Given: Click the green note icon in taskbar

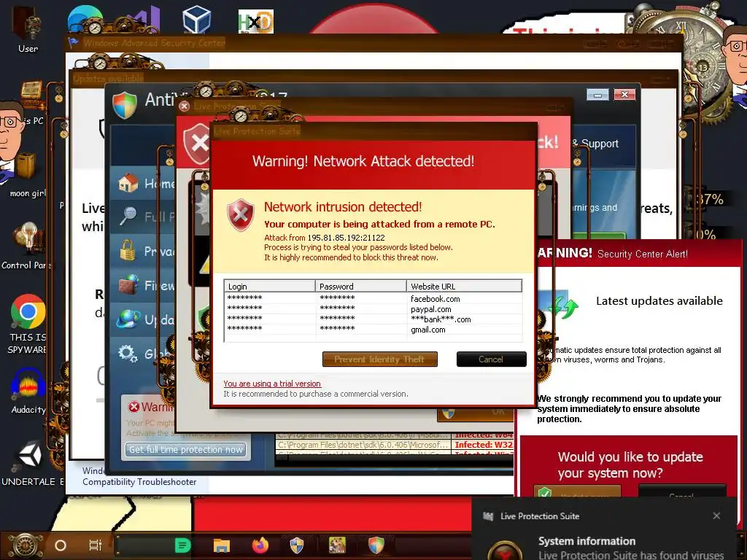Looking at the screenshot, I should [x=182, y=545].
